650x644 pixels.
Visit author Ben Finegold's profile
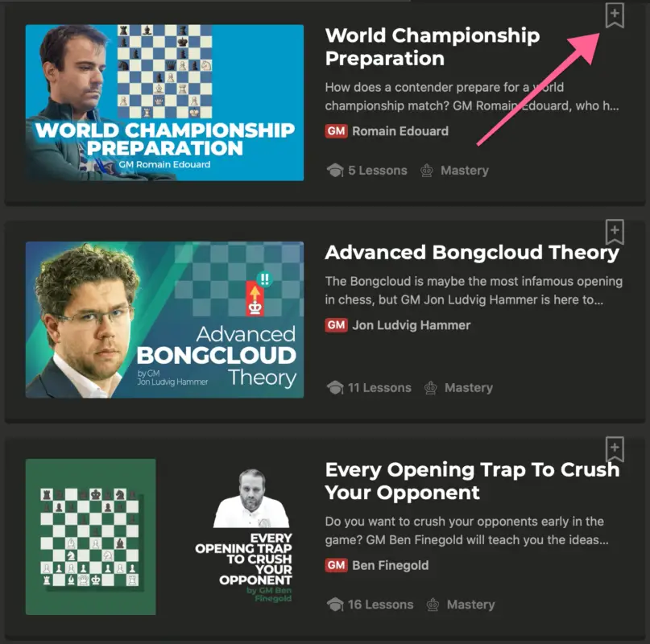click(x=391, y=565)
